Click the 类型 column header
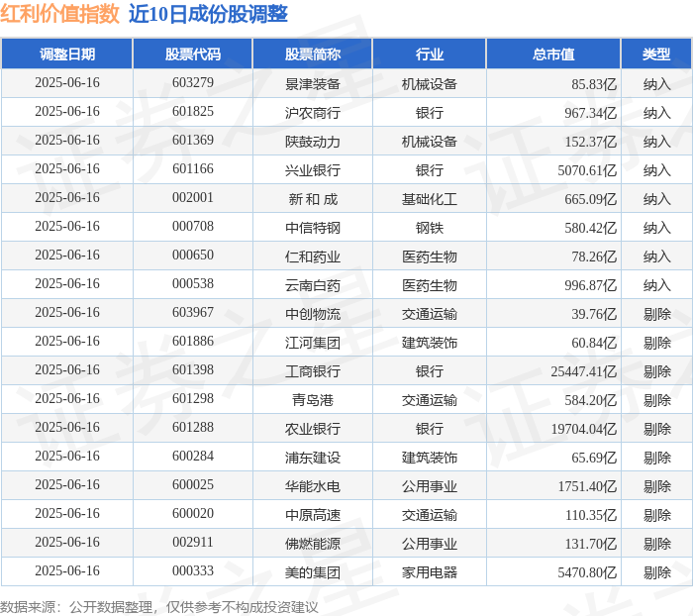 coord(656,53)
